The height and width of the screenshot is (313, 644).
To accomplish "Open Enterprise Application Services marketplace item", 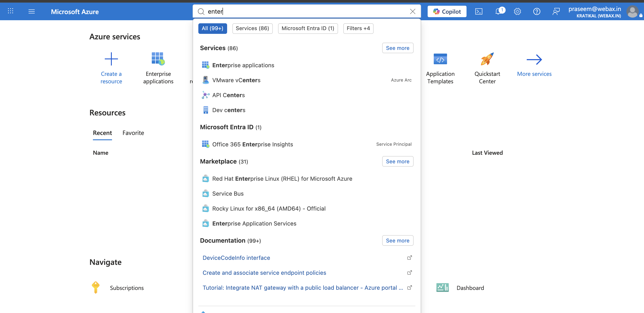I will point(307,223).
